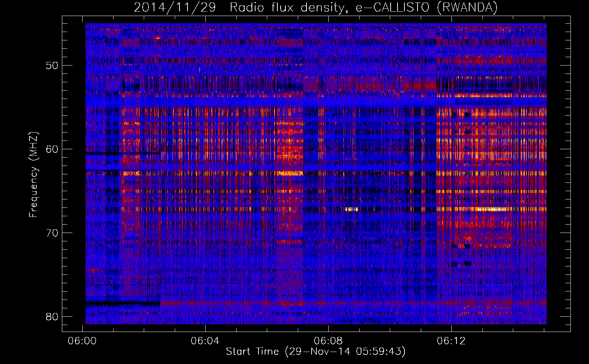Click the 06:04 time tick label
This screenshot has width=589, height=364.
click(x=205, y=341)
